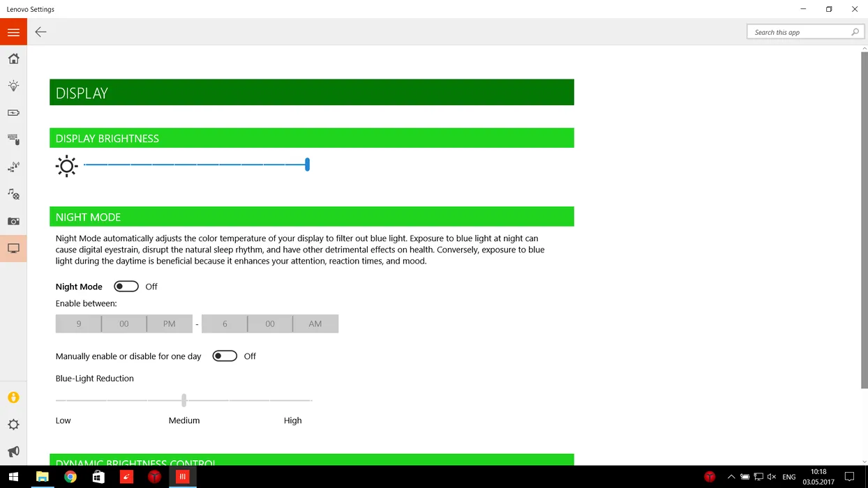The width and height of the screenshot is (868, 488).
Task: Open the gear settings icon in sidebar
Action: pyautogui.click(x=13, y=425)
